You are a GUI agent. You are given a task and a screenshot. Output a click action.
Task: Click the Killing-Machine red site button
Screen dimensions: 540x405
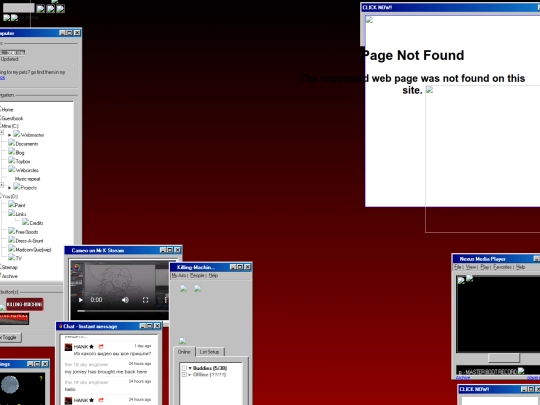click(x=25, y=304)
